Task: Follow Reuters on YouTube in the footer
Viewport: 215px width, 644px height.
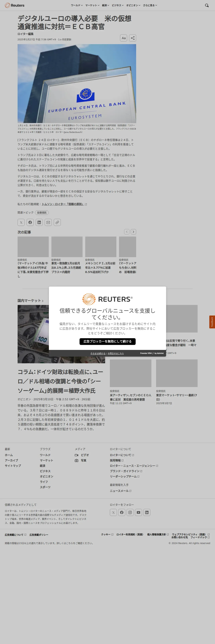Action: 138,512
